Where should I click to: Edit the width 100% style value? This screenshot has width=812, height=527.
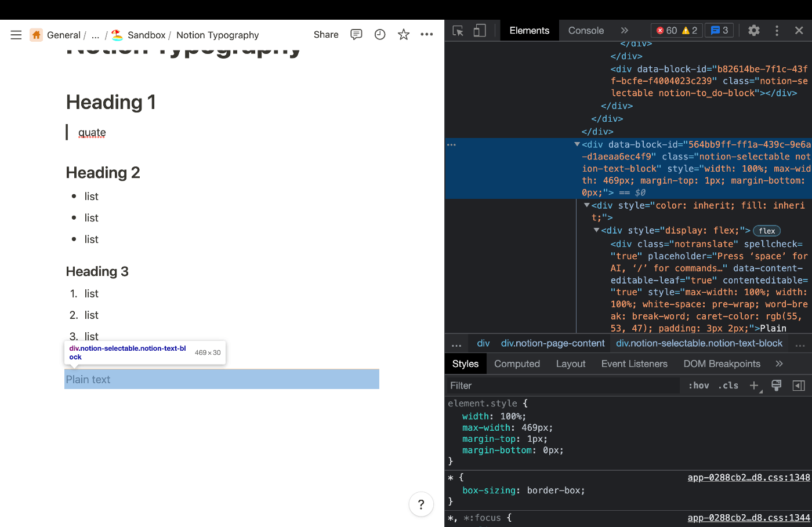(x=513, y=416)
